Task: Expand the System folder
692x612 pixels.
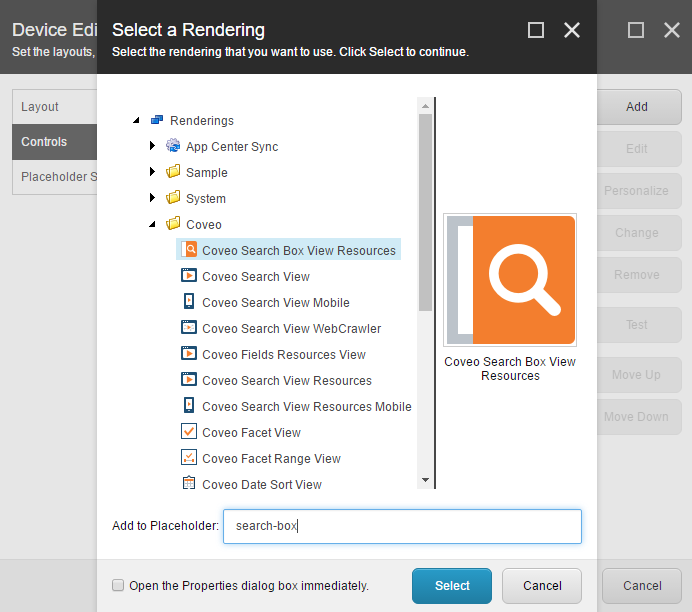Action: pos(152,198)
